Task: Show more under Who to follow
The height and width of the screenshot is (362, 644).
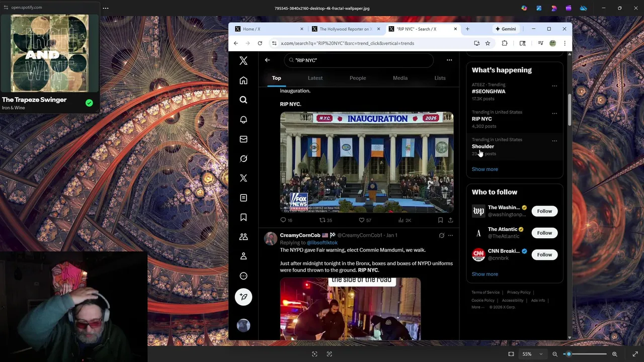Action: pos(485,275)
